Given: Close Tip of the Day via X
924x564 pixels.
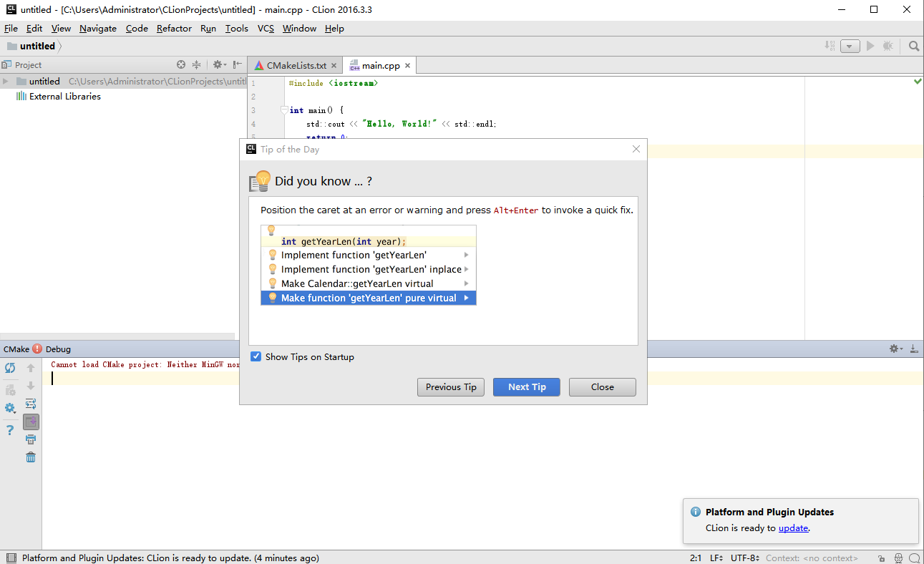Looking at the screenshot, I should tap(636, 149).
